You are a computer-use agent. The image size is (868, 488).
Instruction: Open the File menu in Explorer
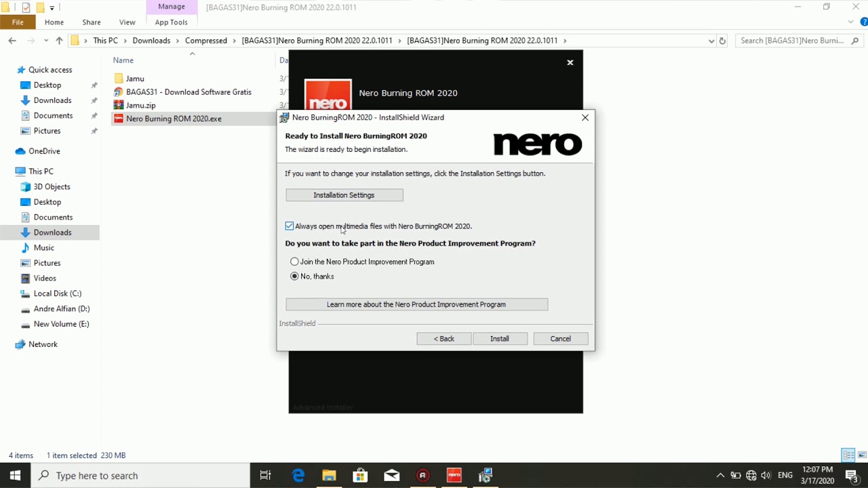[18, 22]
